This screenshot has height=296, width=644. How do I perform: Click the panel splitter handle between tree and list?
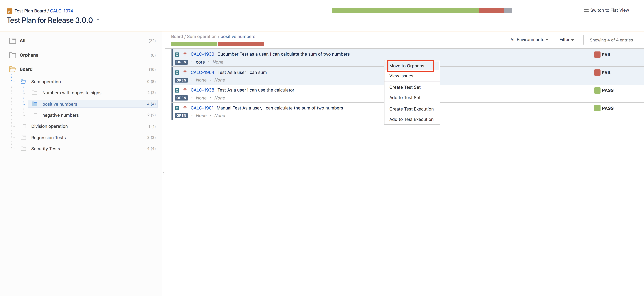(163, 172)
